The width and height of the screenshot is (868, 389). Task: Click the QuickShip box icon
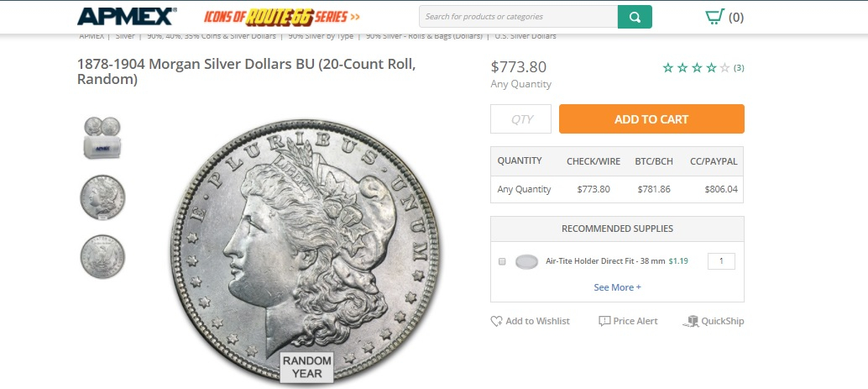click(x=691, y=321)
